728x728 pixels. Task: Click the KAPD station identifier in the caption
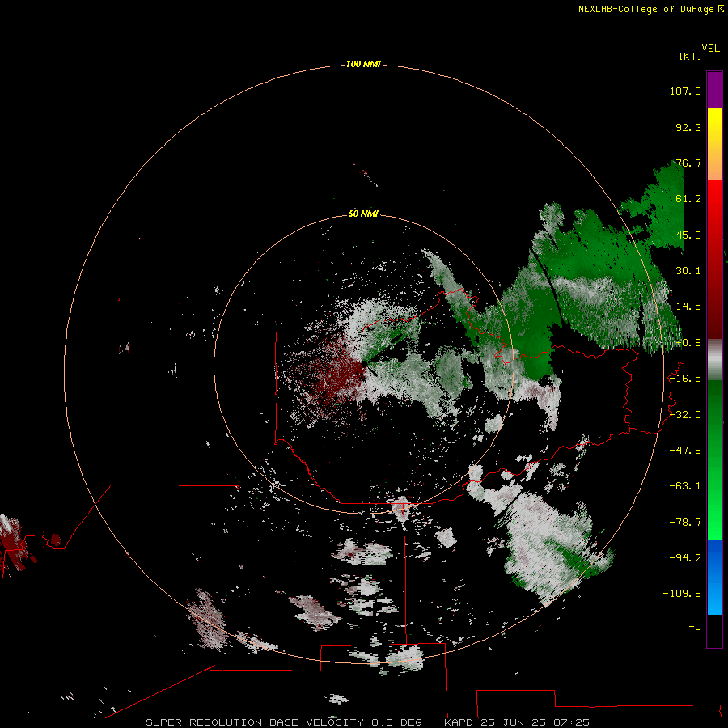point(459,722)
